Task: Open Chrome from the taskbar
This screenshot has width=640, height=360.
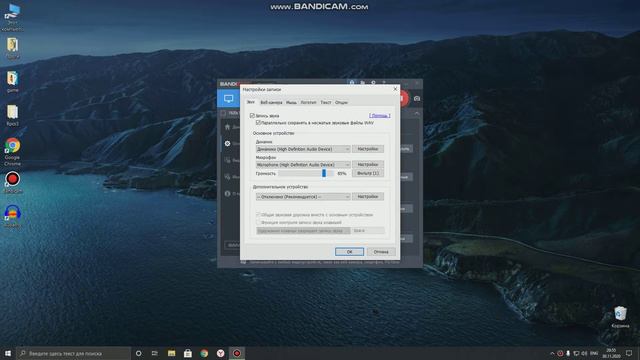Action: tap(204, 353)
